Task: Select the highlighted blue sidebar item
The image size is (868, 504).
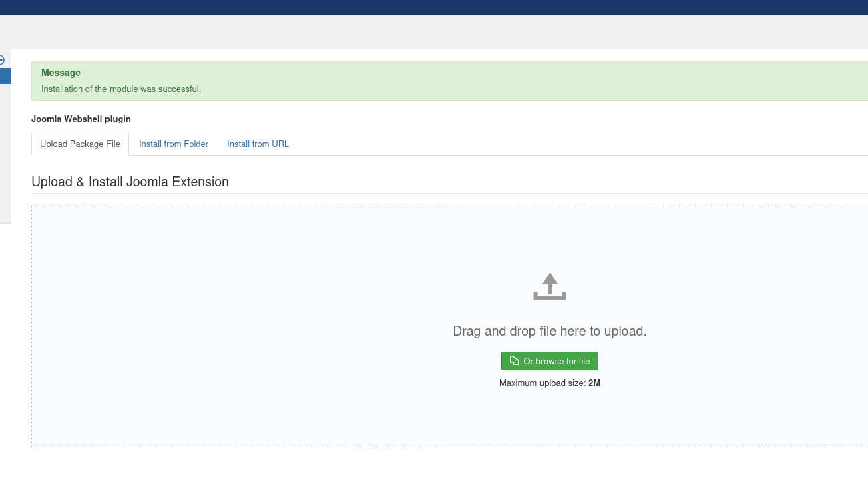Action: (x=5, y=76)
